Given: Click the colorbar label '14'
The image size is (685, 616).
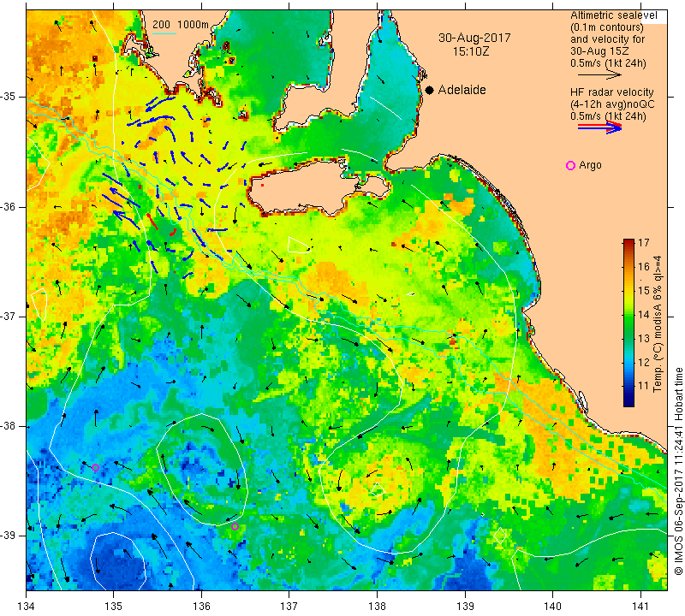Looking at the screenshot, I should (644, 314).
